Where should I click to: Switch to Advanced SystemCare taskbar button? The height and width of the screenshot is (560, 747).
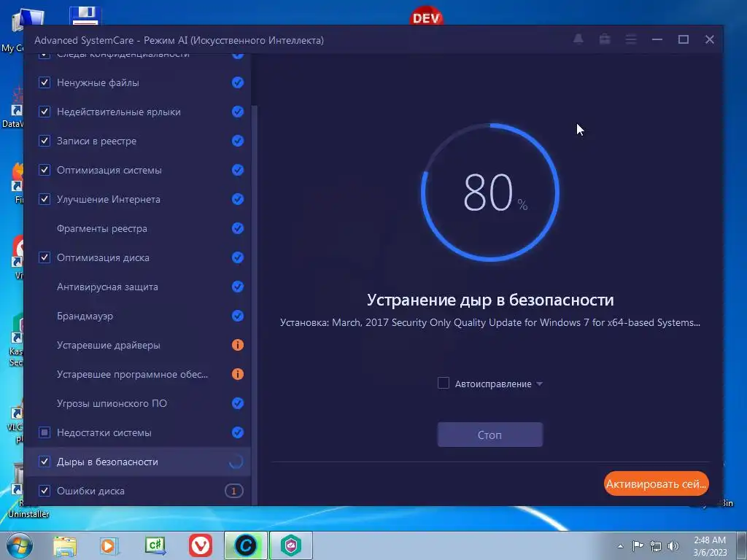tap(246, 545)
